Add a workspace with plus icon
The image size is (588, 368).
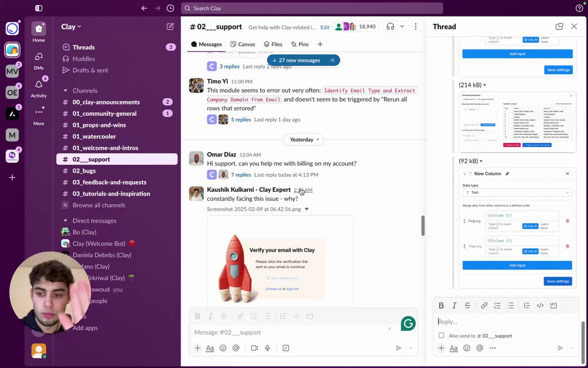12,178
